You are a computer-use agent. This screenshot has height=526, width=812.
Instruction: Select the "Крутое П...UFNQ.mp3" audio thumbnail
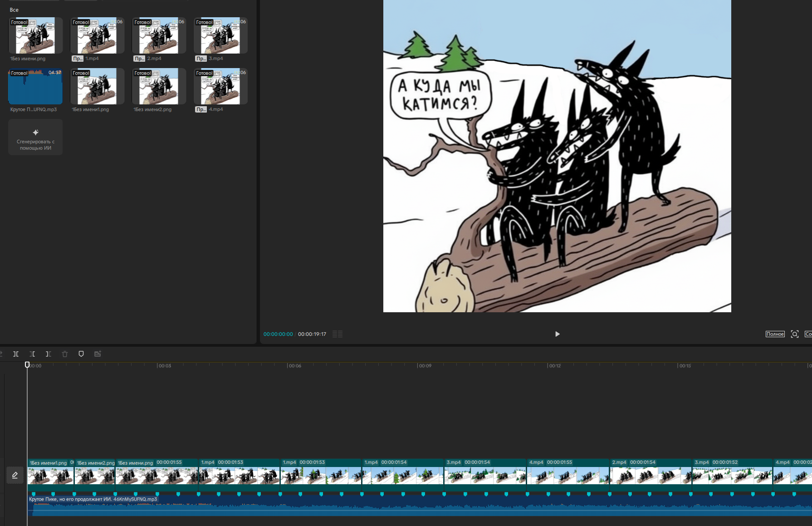point(35,87)
